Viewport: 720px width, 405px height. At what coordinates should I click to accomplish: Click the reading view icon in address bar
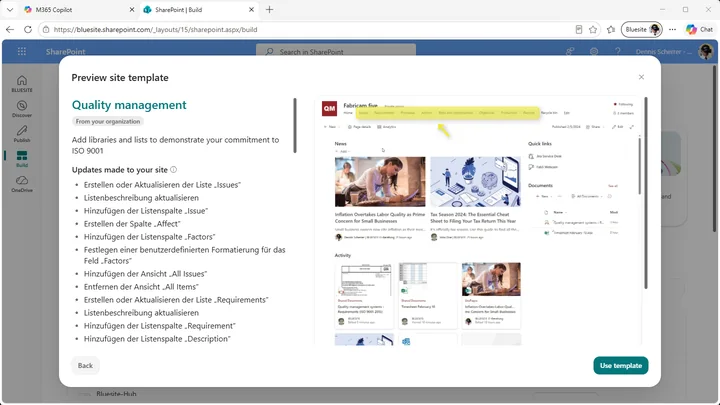point(579,29)
